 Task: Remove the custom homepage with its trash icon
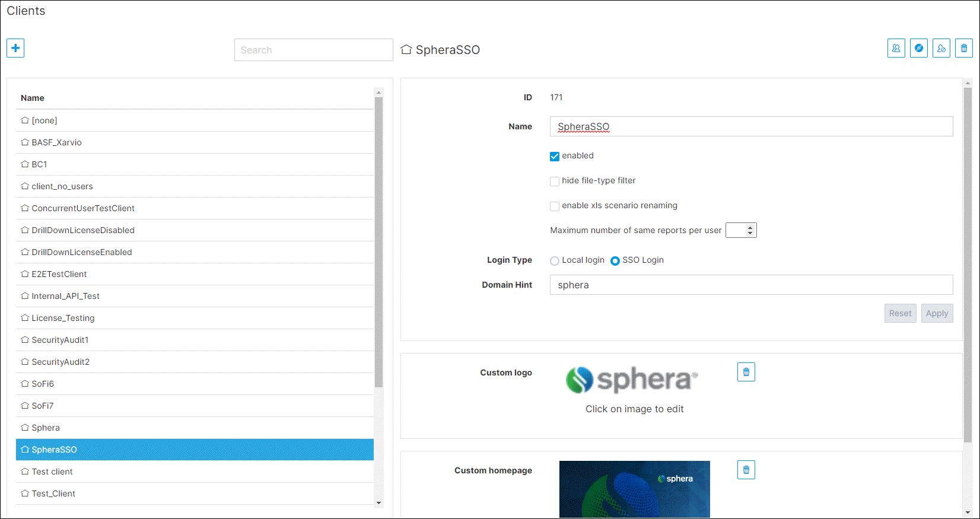click(746, 470)
